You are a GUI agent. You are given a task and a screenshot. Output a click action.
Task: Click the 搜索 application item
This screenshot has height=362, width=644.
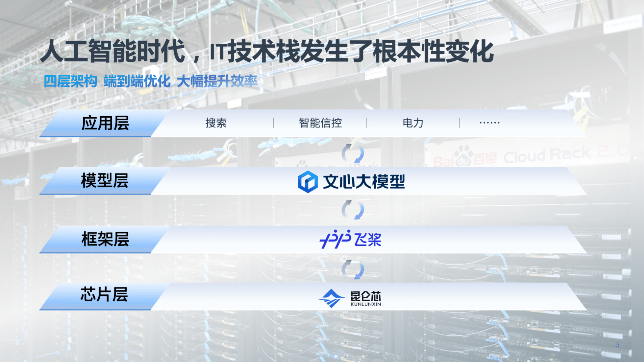click(x=216, y=123)
